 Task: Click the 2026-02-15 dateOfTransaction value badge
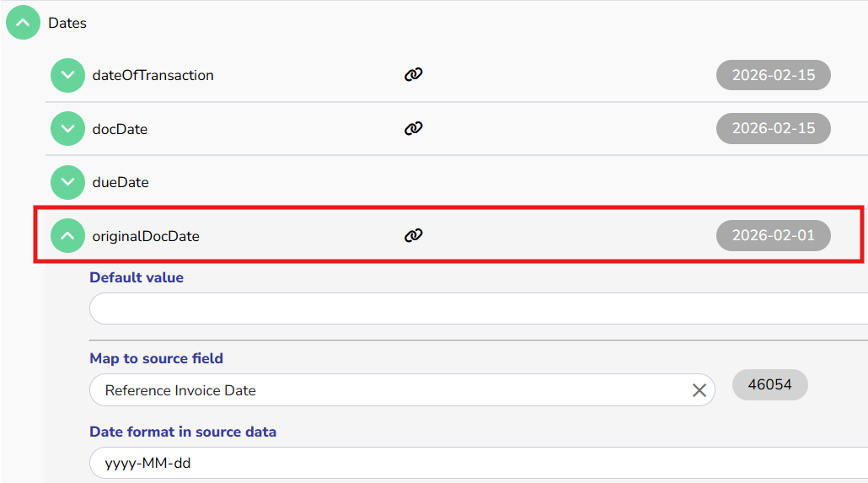tap(773, 75)
